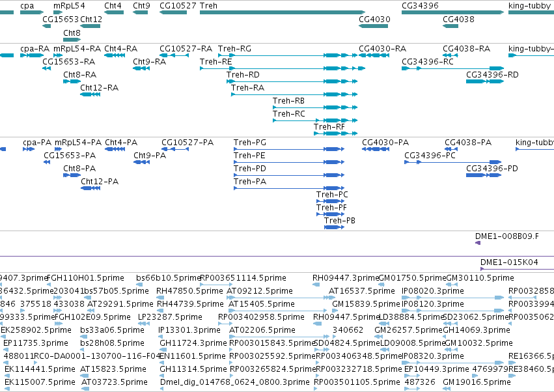The height and width of the screenshot is (392, 554).
Task: Open the king-tubby gene label
Action: click(529, 6)
